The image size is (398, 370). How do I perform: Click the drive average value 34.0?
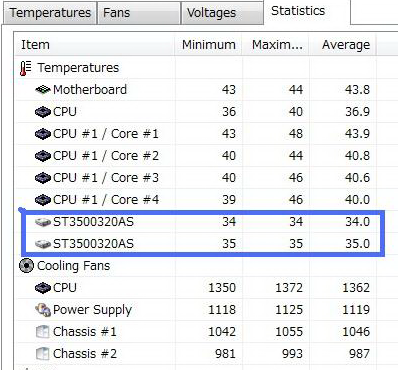[x=357, y=222]
